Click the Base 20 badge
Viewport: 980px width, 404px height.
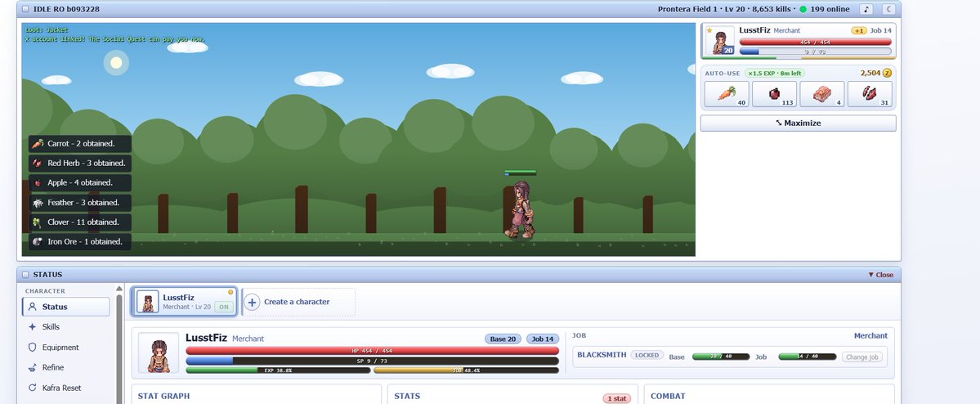(503, 339)
